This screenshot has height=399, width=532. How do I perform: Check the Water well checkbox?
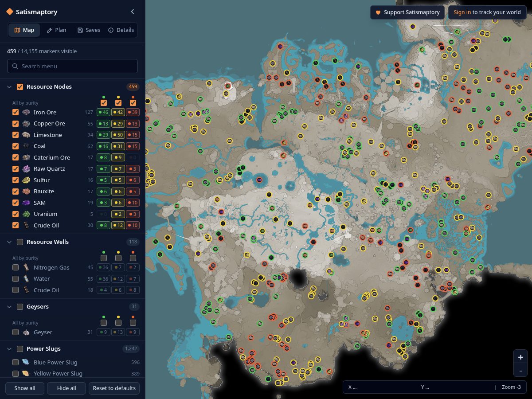pyautogui.click(x=16, y=279)
